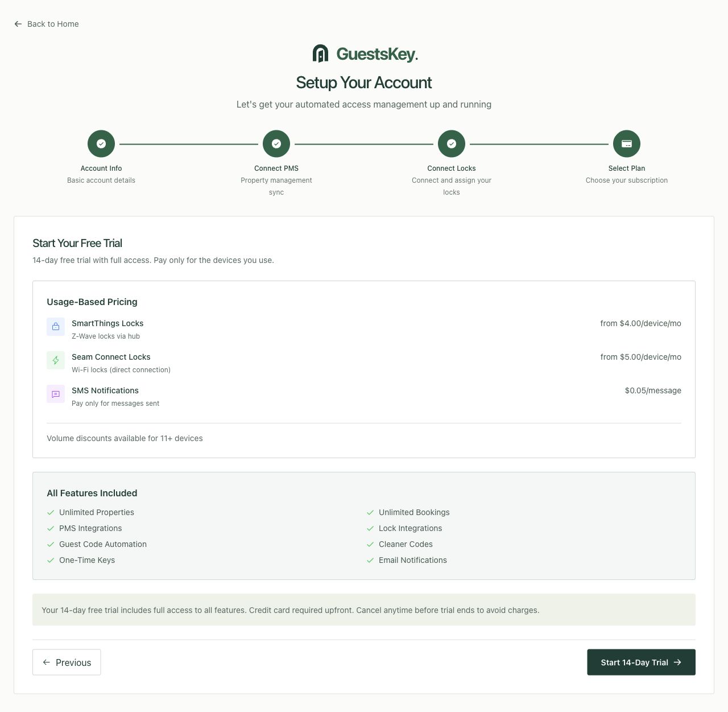
Task: Click 'Pay only for messages sent' description
Action: pyautogui.click(x=115, y=404)
